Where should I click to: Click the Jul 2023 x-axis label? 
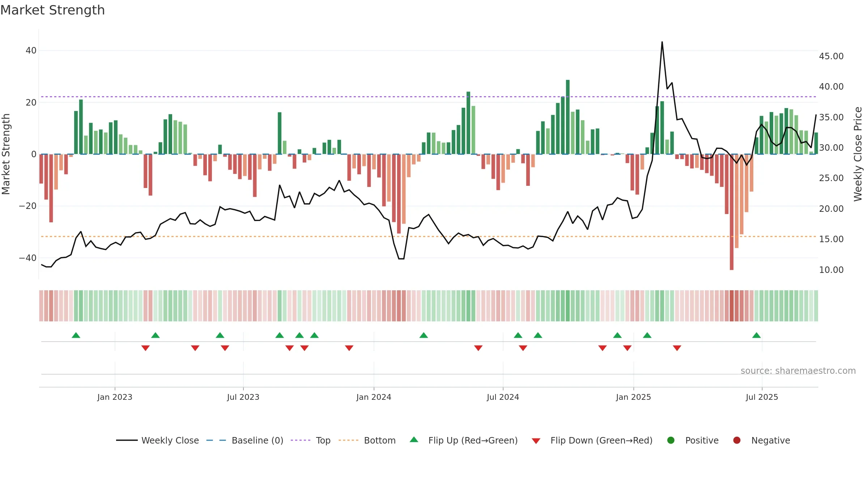[243, 397]
